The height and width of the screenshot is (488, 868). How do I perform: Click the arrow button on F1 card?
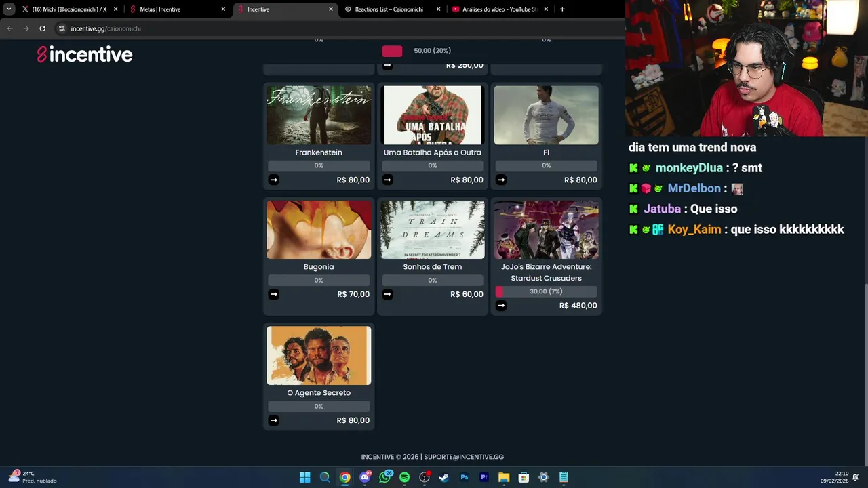click(501, 180)
